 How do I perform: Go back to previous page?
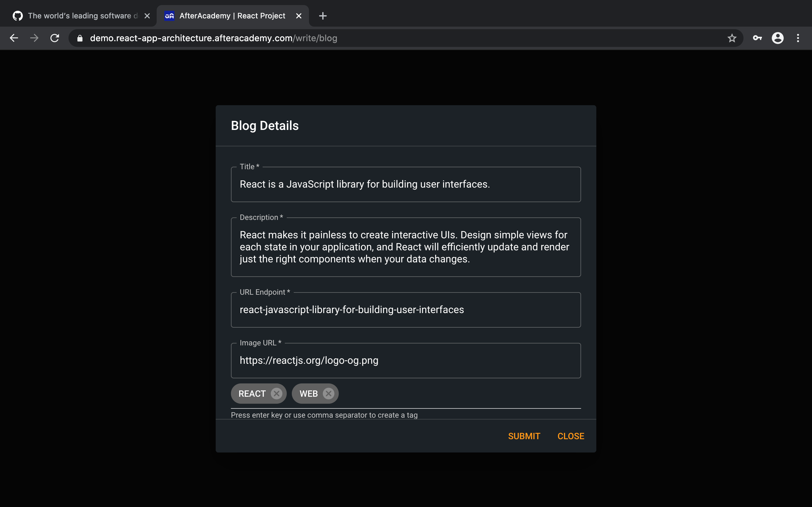click(x=14, y=38)
